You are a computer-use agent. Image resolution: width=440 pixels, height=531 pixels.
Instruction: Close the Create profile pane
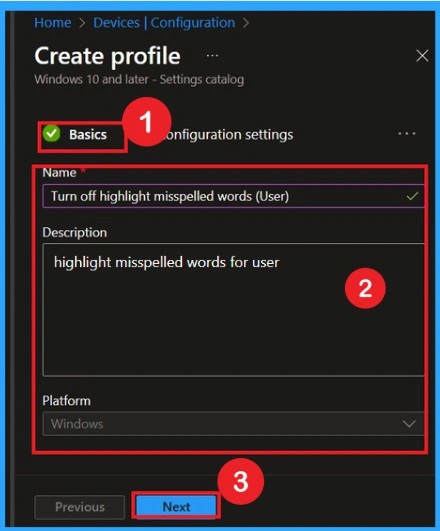click(x=422, y=56)
